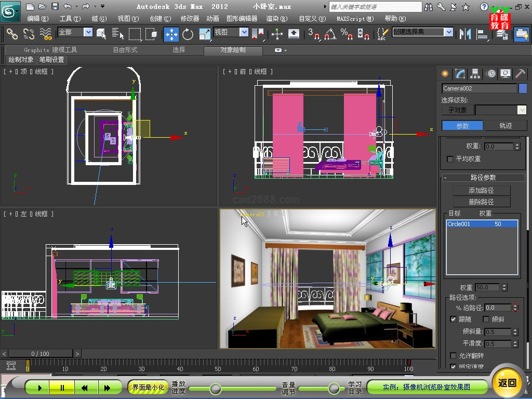Open the Display panel icon
This screenshot has width=532, height=399.
click(x=505, y=74)
